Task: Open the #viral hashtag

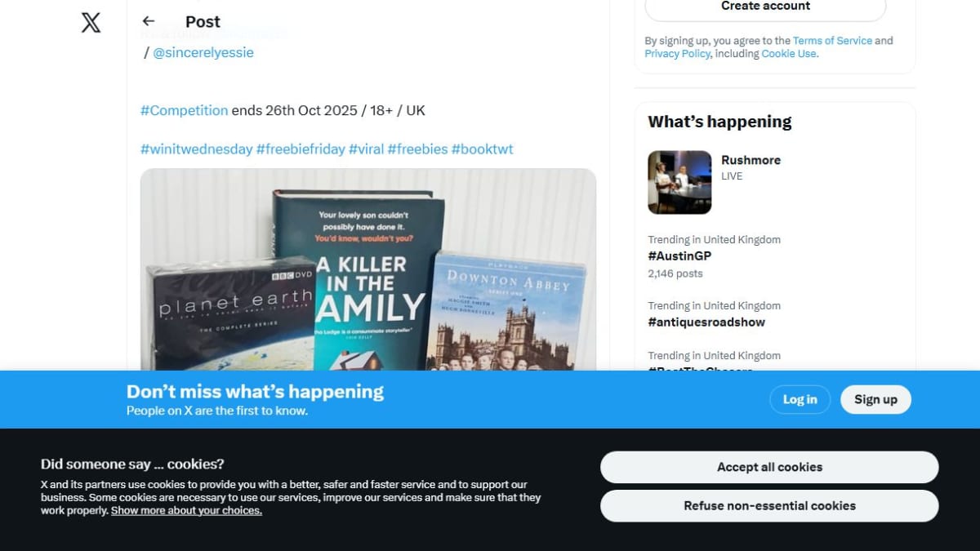Action: [366, 149]
